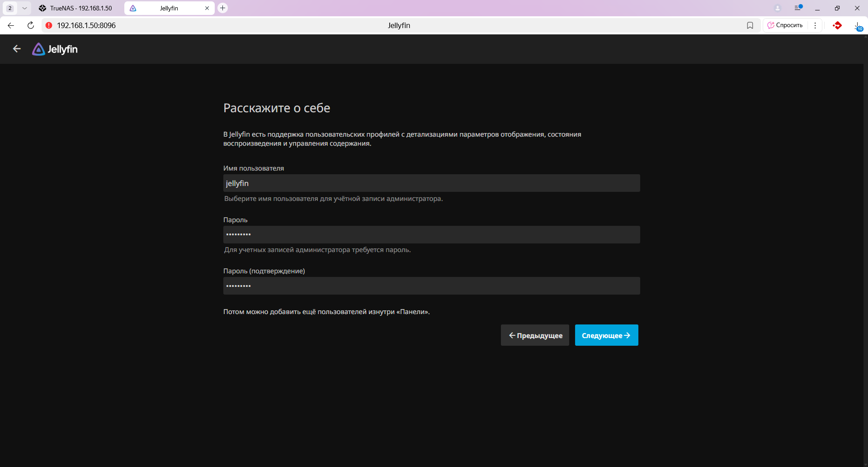Click the Jellyfin logo in header

tap(55, 49)
